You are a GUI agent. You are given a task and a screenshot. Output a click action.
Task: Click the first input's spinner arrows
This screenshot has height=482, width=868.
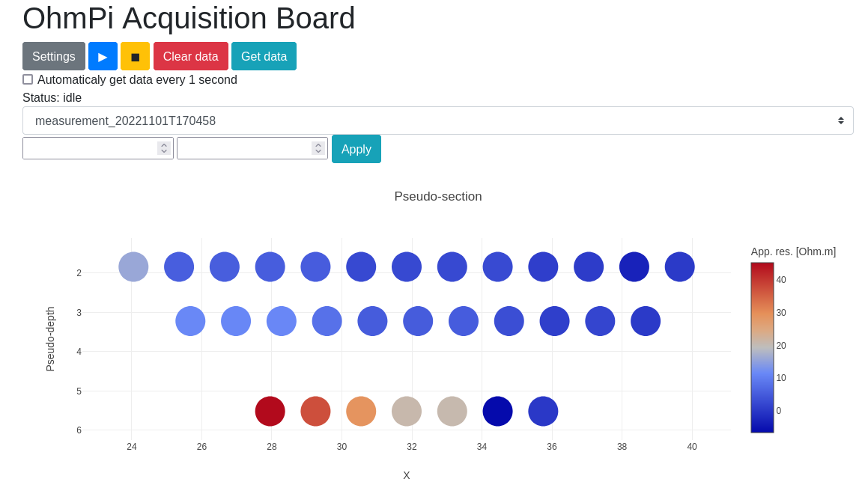(164, 148)
